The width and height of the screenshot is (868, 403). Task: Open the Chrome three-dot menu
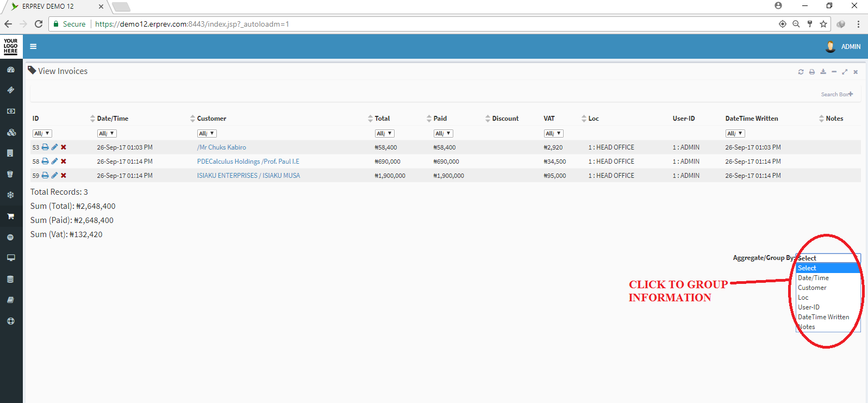(858, 24)
